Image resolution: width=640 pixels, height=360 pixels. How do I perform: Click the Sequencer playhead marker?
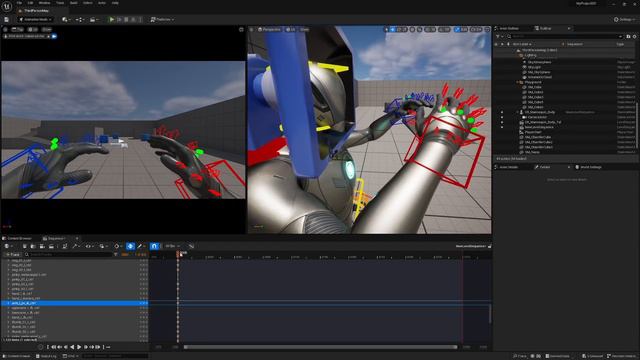coord(178,254)
